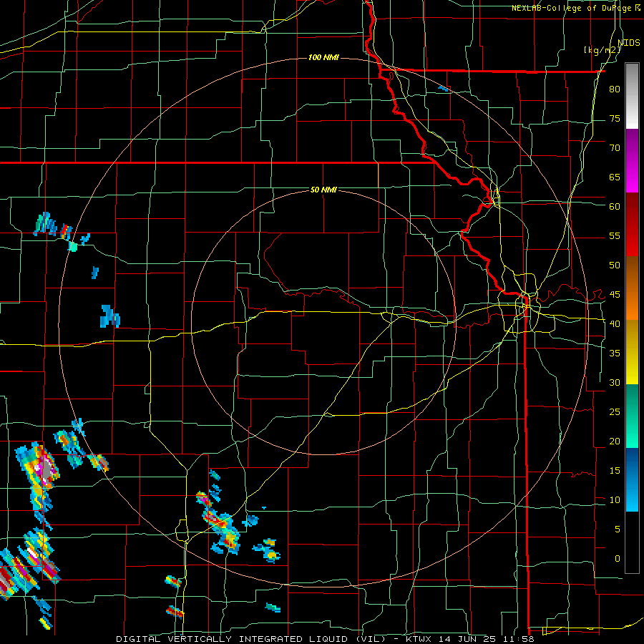Screen dimensions: 644x644
Task: Click the blue segment of the color bar
Action: 632,479
